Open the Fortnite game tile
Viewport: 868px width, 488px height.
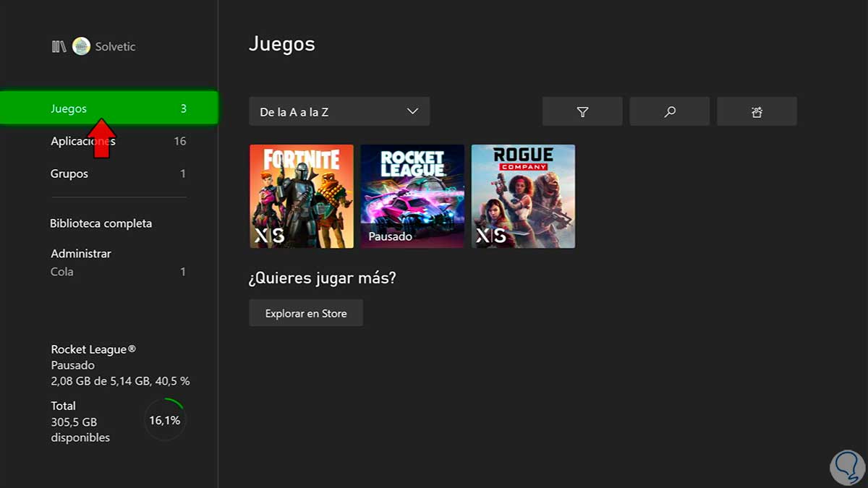click(302, 197)
